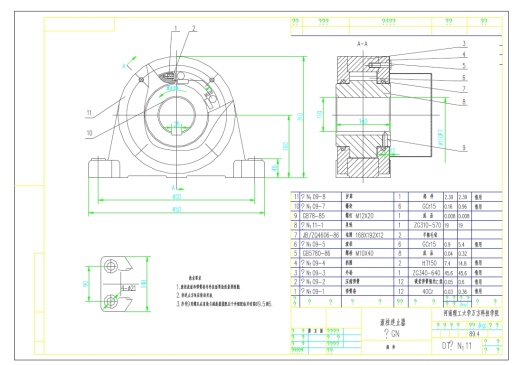Image resolution: width=520 pixels, height=365 pixels.
Task: Click the "N1 11-1" drawing code in row 8
Action: pos(315,225)
